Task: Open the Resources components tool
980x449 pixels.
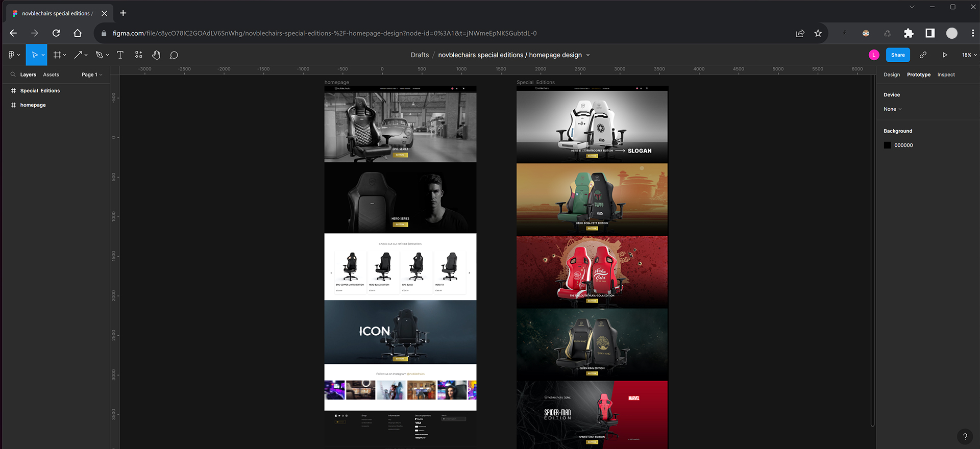Action: pos(138,55)
